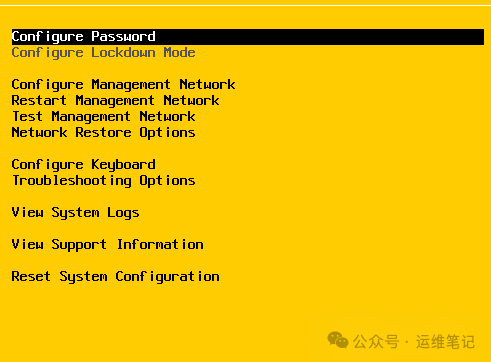Select Restart Management Network
Screen dimensions: 491x362
point(115,101)
